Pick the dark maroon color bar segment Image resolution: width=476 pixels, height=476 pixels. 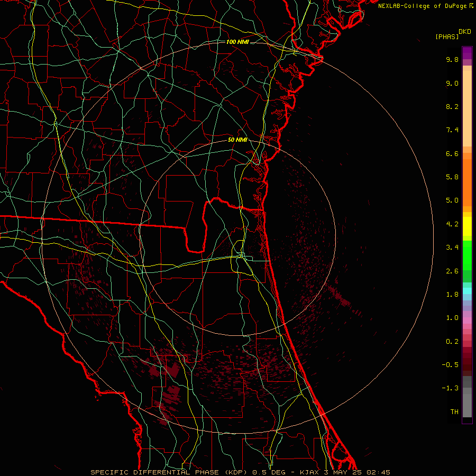[467, 362]
